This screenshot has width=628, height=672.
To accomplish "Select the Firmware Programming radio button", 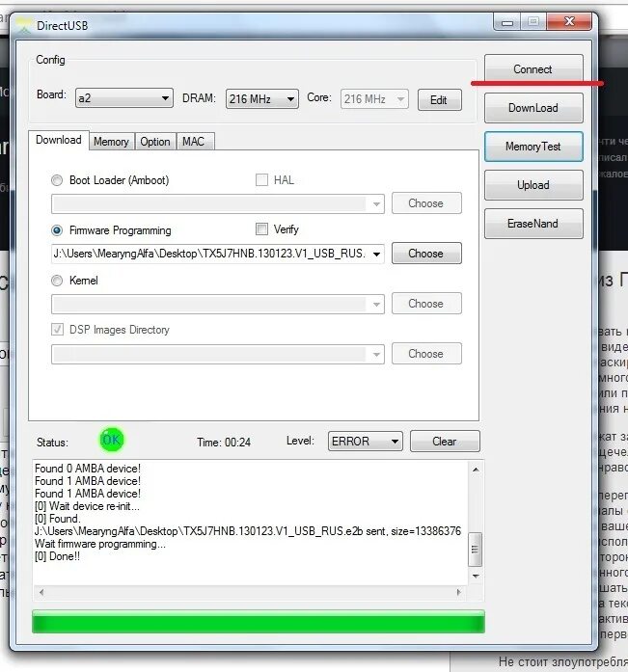I will pos(57,230).
